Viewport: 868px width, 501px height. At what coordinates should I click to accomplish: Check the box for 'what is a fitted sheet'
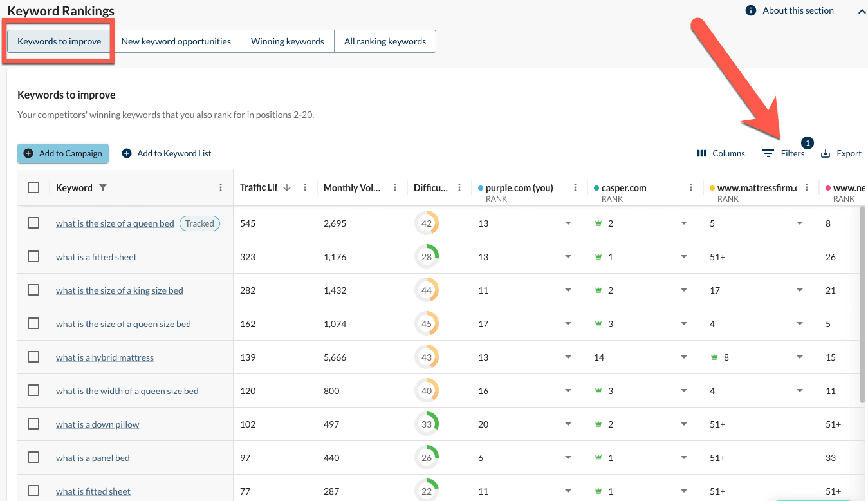tap(33, 256)
